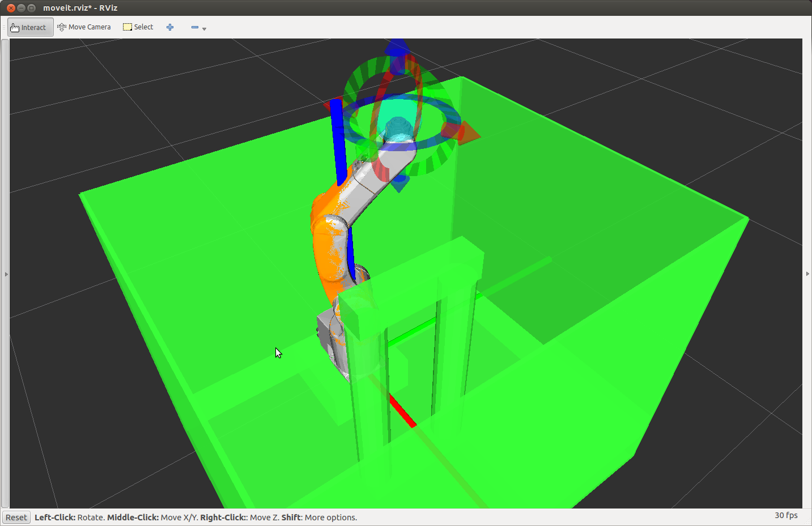Switch to the Move Camera tool
The width and height of the screenshot is (812, 526).
(x=84, y=27)
